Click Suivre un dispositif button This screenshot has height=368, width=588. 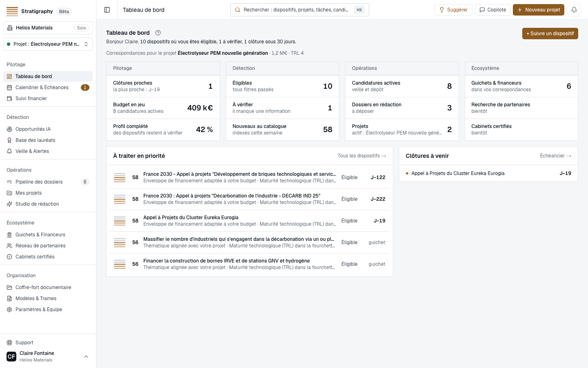(x=550, y=34)
